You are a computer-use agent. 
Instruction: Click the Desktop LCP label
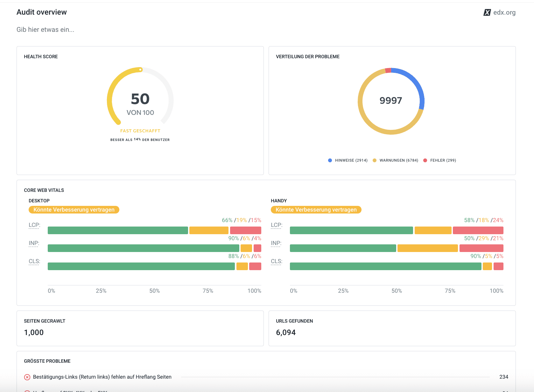pos(34,225)
